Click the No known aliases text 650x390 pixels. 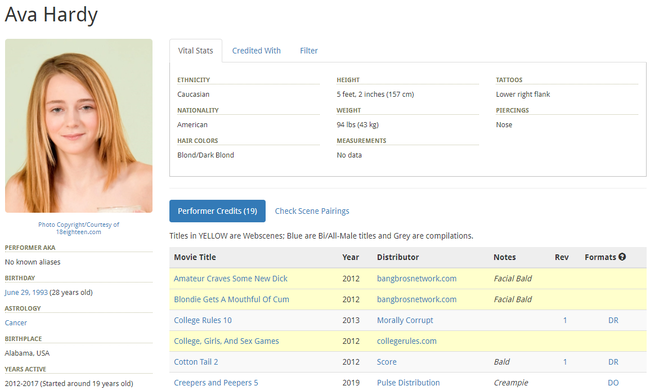click(32, 262)
